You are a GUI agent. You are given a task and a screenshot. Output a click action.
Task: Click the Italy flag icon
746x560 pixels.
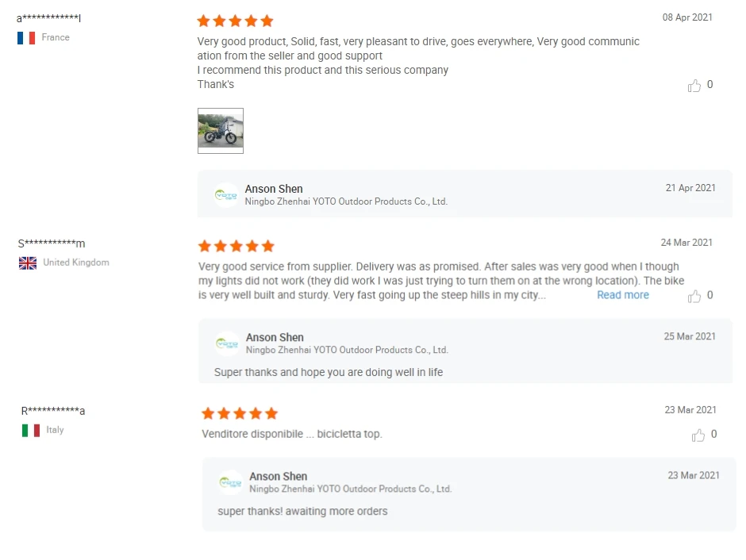[31, 430]
